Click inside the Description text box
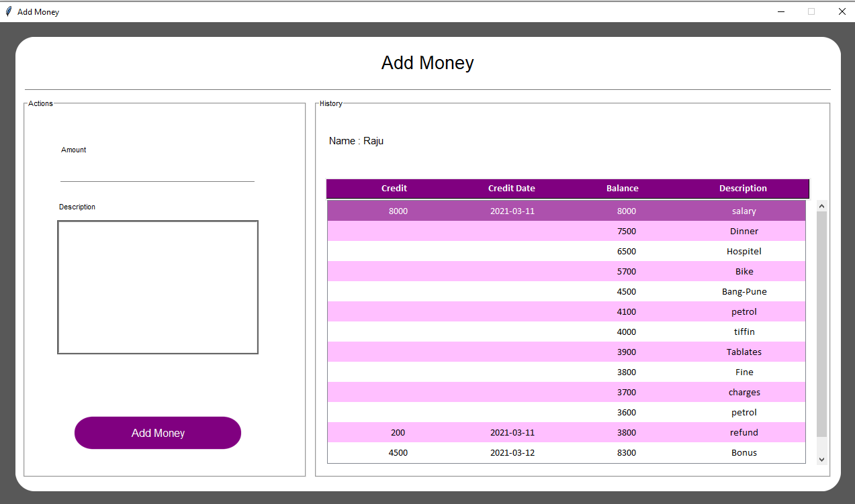This screenshot has width=855, height=504. coord(158,287)
